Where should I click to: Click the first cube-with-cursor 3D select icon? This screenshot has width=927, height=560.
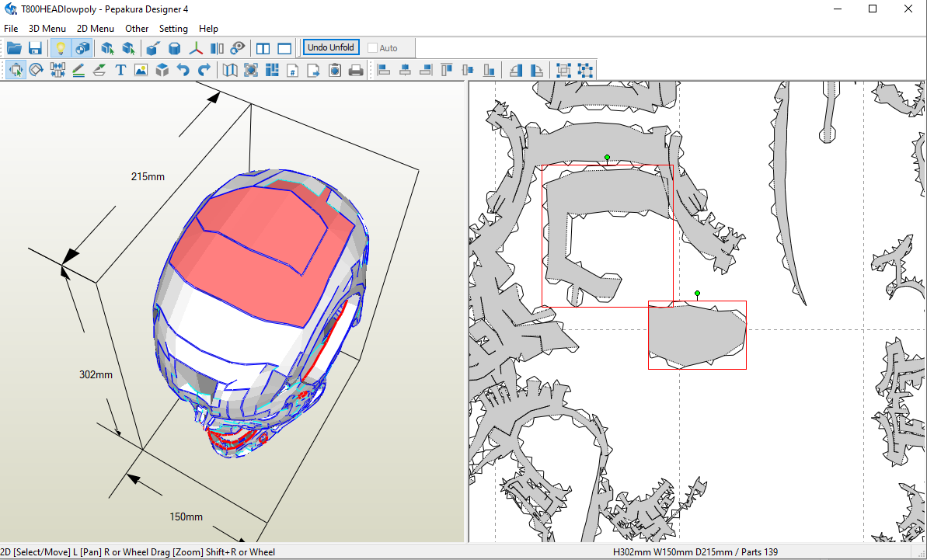[107, 48]
